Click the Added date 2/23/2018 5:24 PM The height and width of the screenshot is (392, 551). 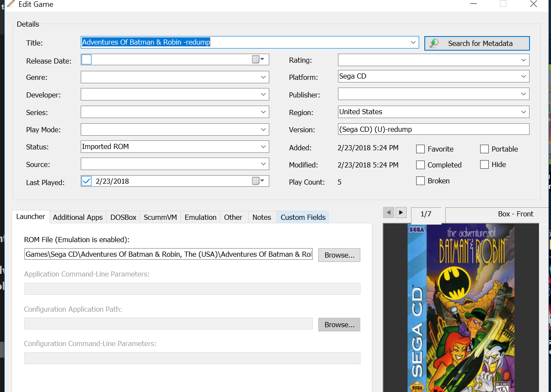368,148
